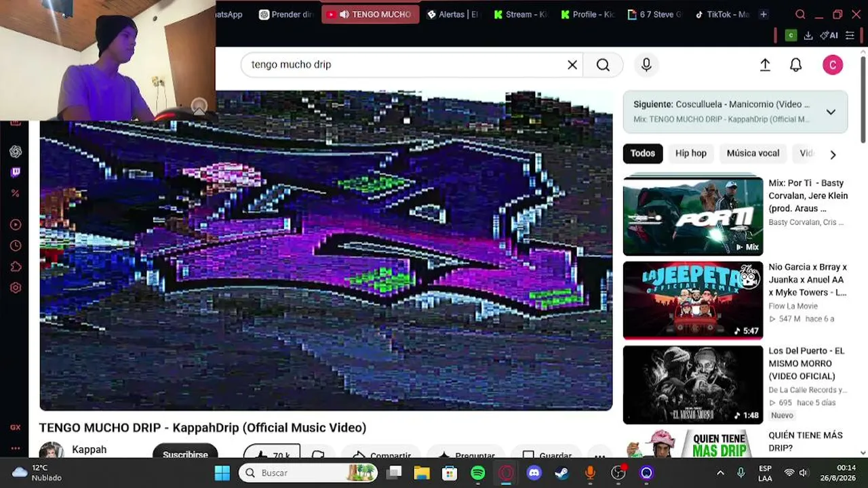Clear the YouTube search box text
Image resolution: width=868 pixels, height=488 pixels.
tap(572, 64)
